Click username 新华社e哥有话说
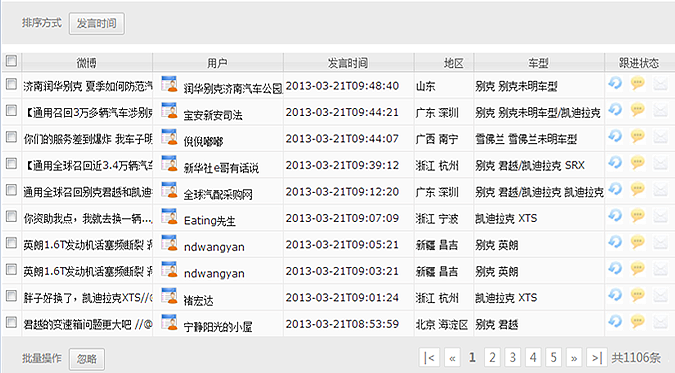This screenshot has width=675, height=373. [221, 168]
